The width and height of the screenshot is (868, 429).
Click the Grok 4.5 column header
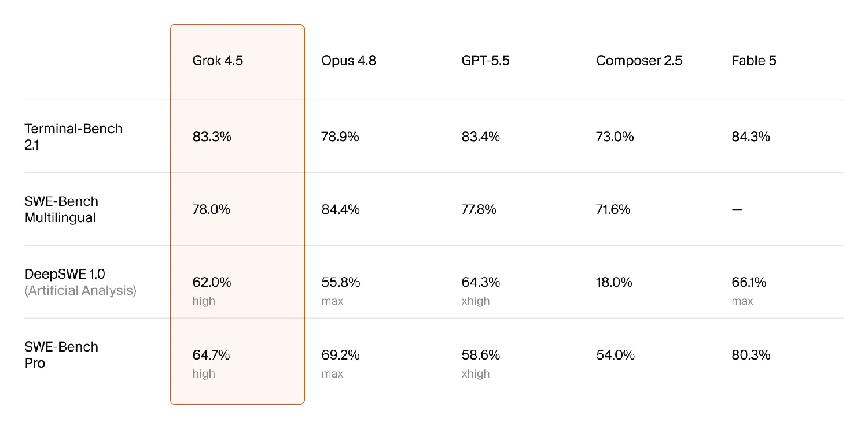coord(218,60)
